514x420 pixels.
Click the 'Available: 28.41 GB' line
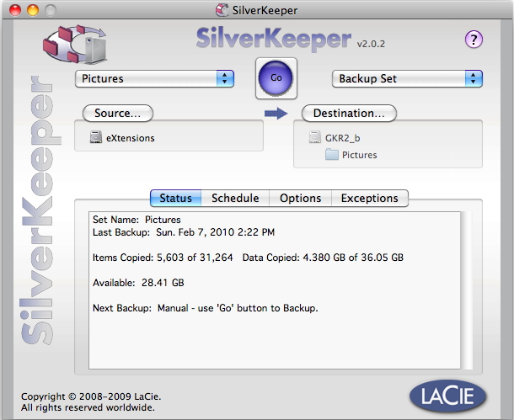pos(138,283)
